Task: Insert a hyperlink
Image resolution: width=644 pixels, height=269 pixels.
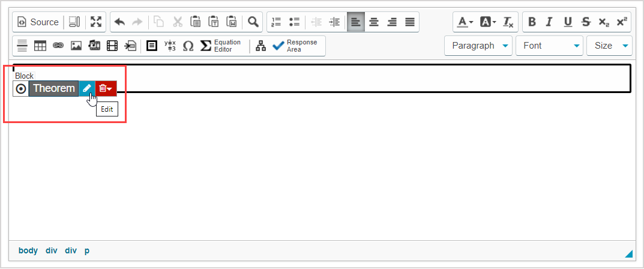Action: [58, 46]
